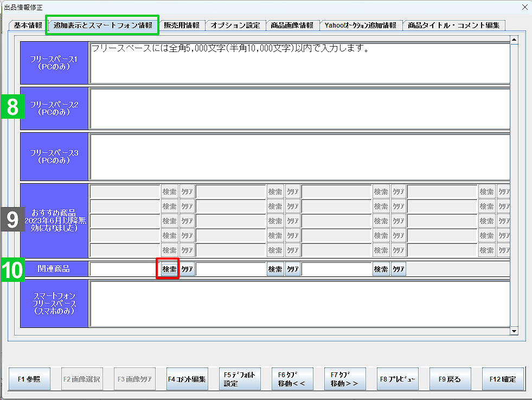
Task: Confirm changes with the F12 確定 button
Action: [502, 378]
